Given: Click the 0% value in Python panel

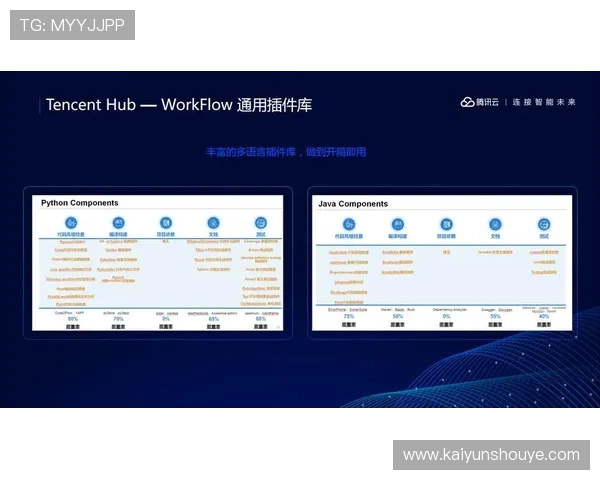Looking at the screenshot, I should pos(166,319).
